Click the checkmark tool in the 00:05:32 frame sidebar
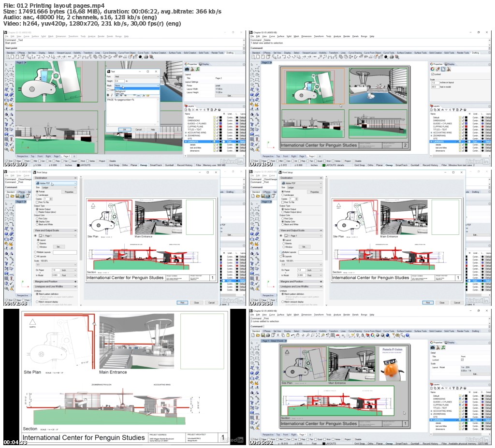 click(x=257, y=422)
